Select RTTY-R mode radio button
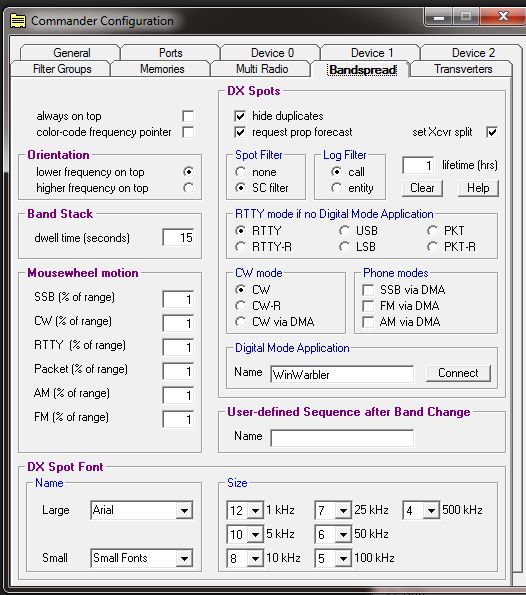This screenshot has height=595, width=526. tap(240, 247)
